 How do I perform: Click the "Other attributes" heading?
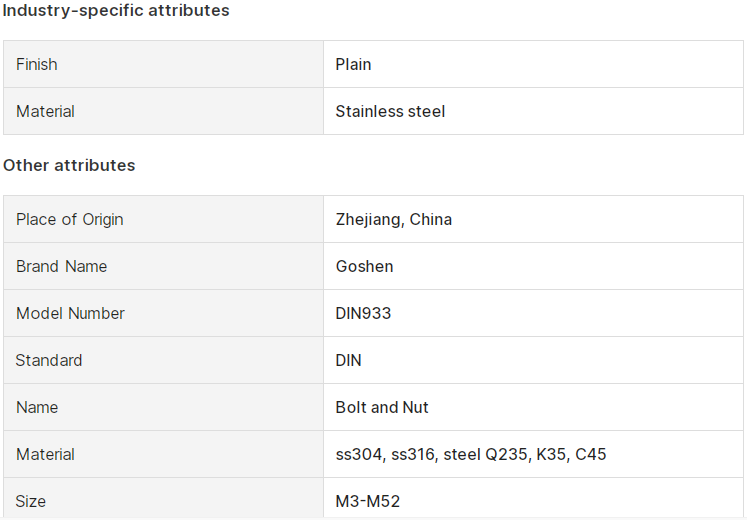coord(69,165)
